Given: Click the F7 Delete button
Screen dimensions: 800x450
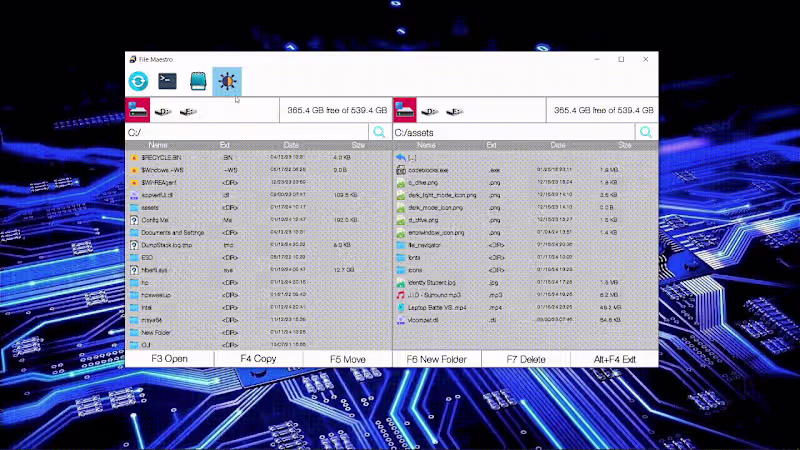Looking at the screenshot, I should 526,359.
